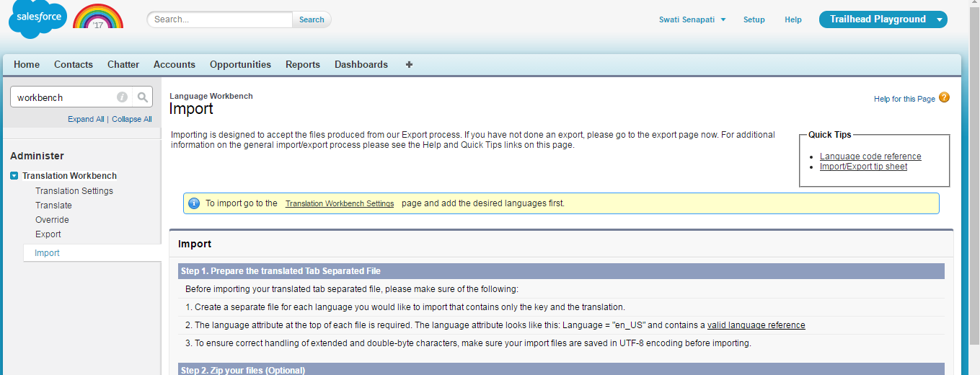Open the Contacts tab
The width and height of the screenshot is (980, 375).
(74, 64)
